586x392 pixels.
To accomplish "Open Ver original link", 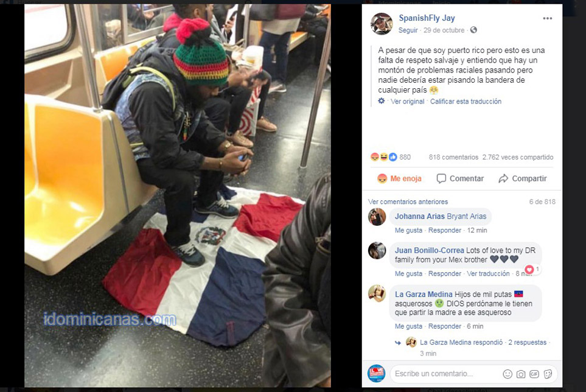I will point(407,101).
